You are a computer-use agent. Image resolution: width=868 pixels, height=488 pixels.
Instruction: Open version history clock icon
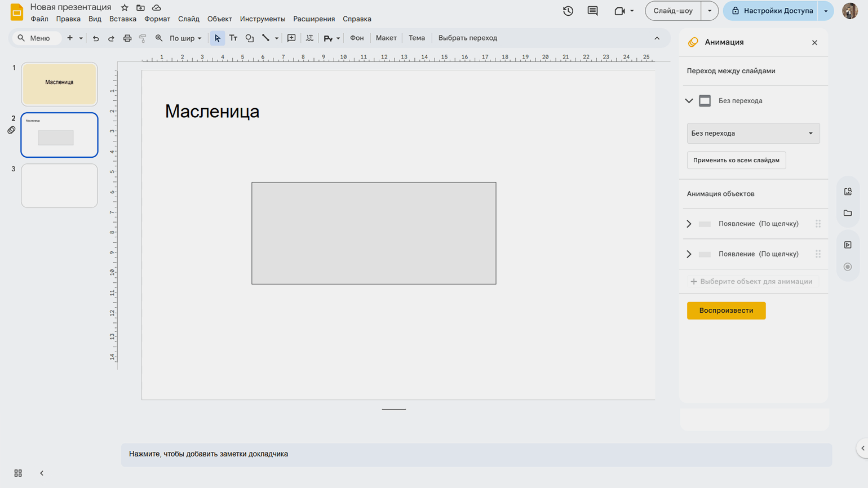click(568, 11)
